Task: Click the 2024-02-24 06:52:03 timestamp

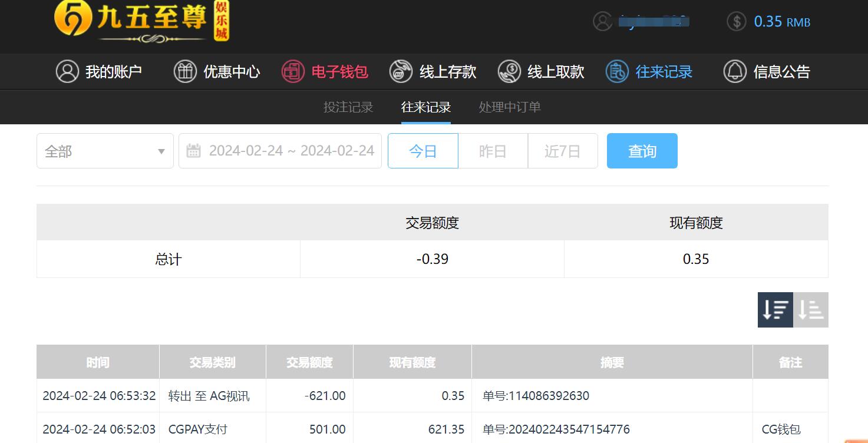Action: (x=99, y=429)
